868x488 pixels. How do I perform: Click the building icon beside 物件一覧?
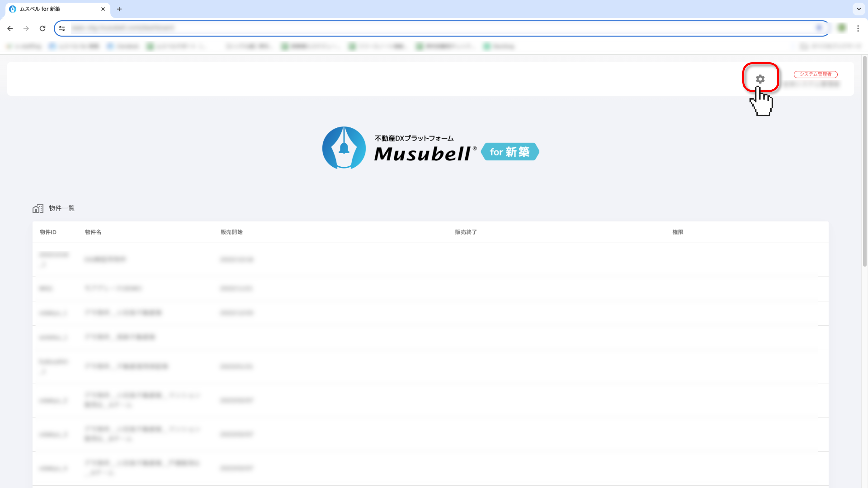pos(38,208)
